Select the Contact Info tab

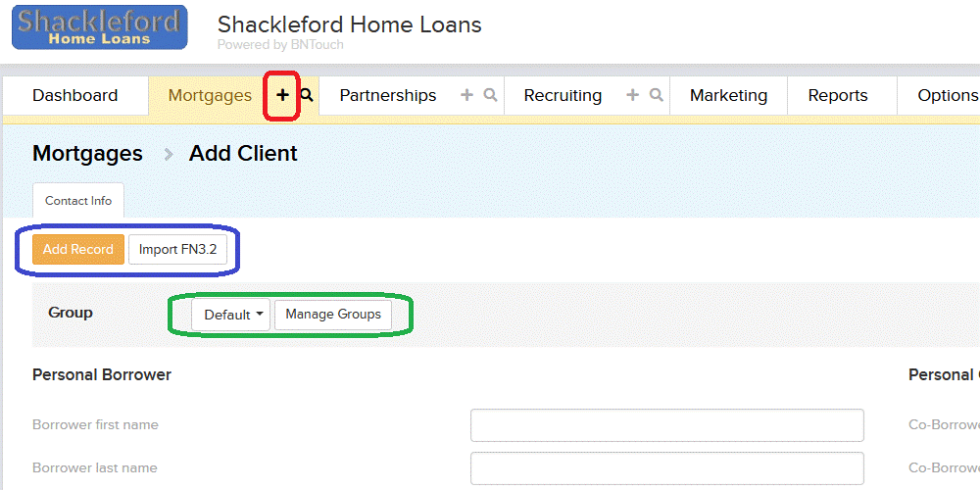(78, 201)
